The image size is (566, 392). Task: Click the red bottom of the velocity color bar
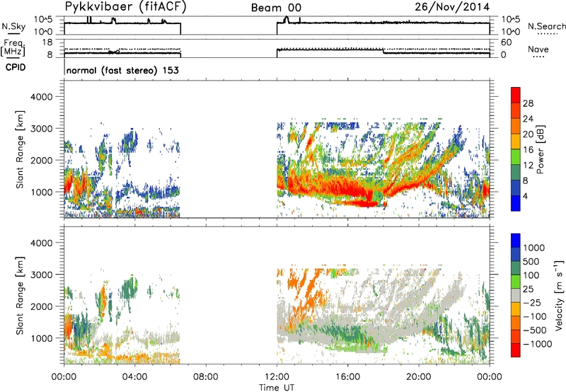[516, 350]
